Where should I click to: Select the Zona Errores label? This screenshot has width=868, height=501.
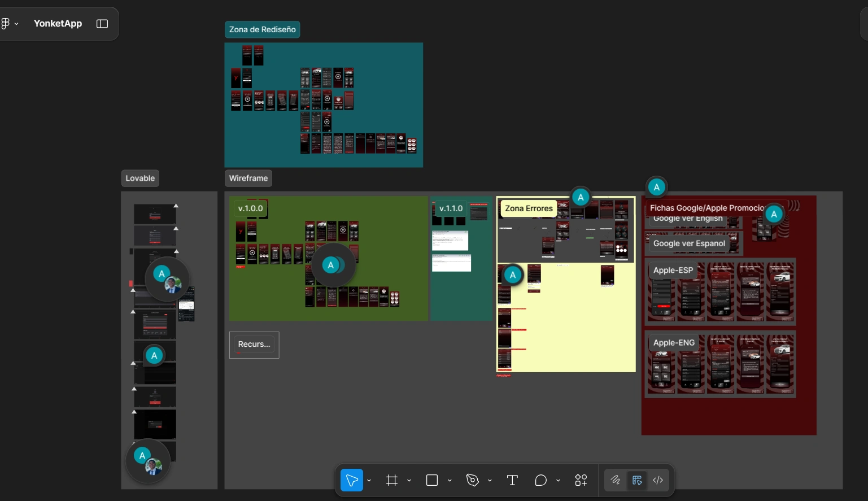pos(529,208)
